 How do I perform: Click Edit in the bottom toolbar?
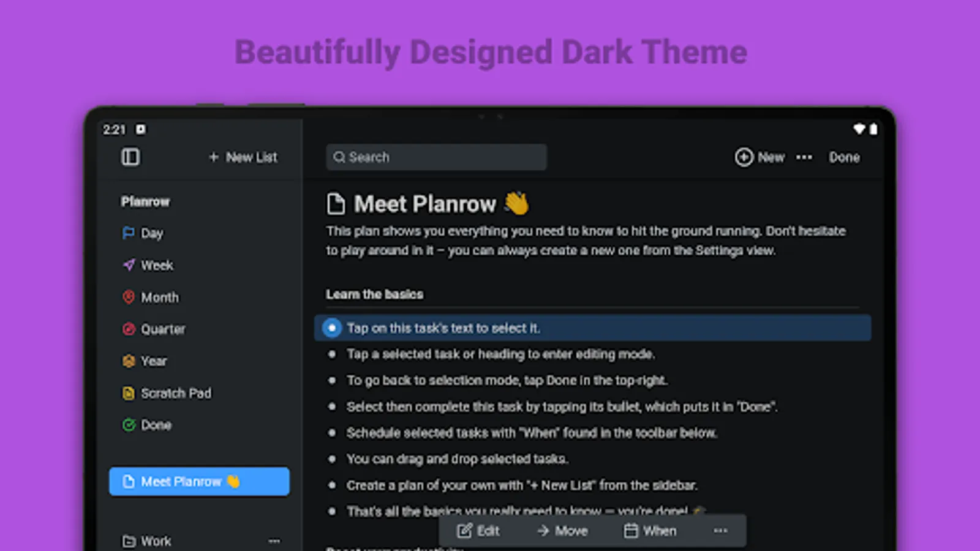478,531
